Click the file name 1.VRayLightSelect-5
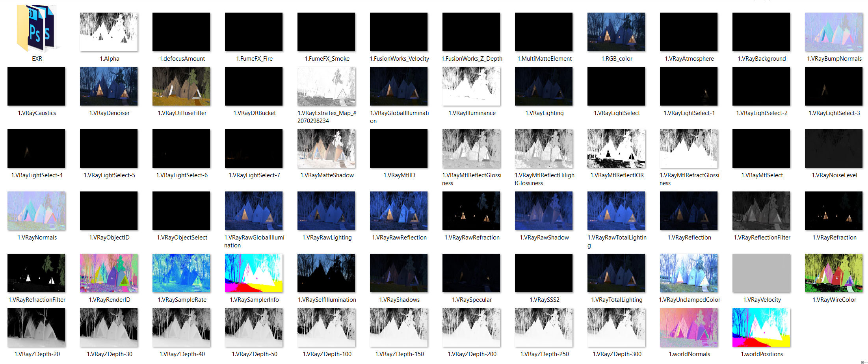 109,175
